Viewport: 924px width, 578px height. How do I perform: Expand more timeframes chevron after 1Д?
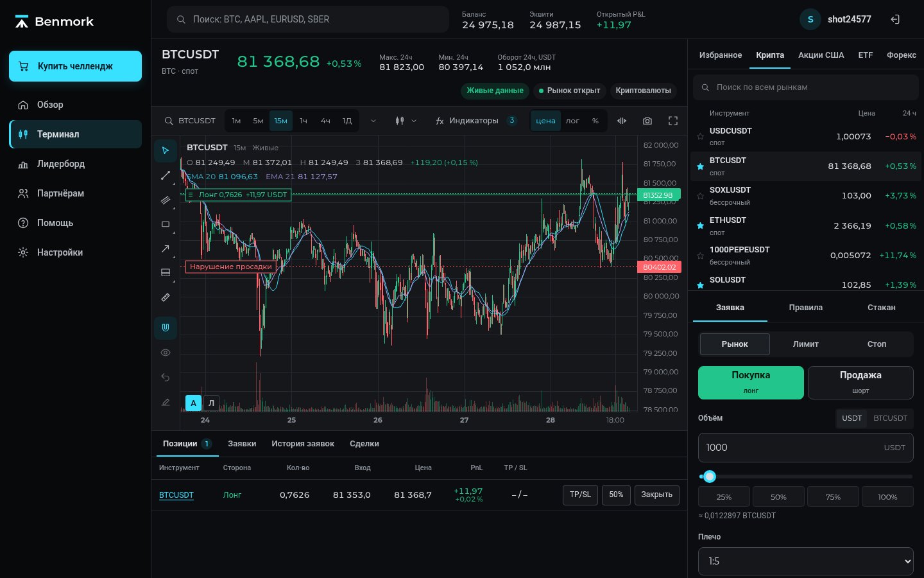point(373,121)
